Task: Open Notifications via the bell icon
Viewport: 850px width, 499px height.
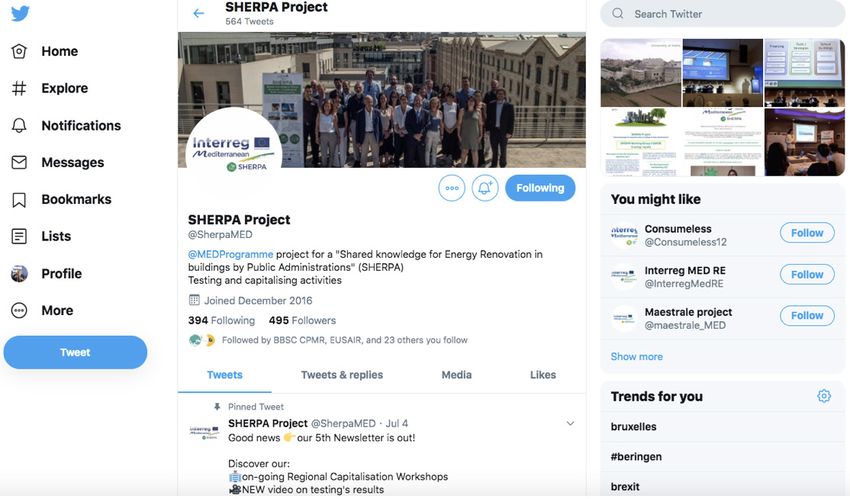Action: (66, 126)
